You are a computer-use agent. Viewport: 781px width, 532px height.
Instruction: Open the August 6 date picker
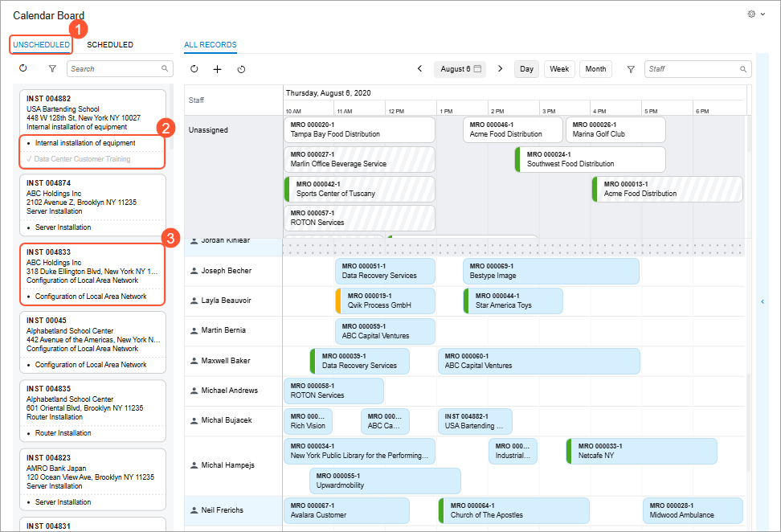pyautogui.click(x=461, y=69)
